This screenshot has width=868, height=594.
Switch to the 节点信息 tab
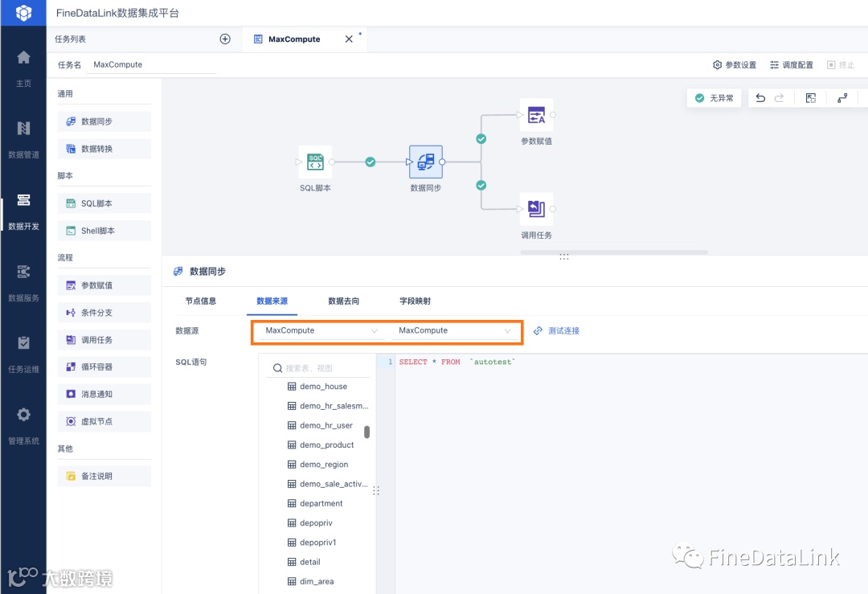point(200,301)
